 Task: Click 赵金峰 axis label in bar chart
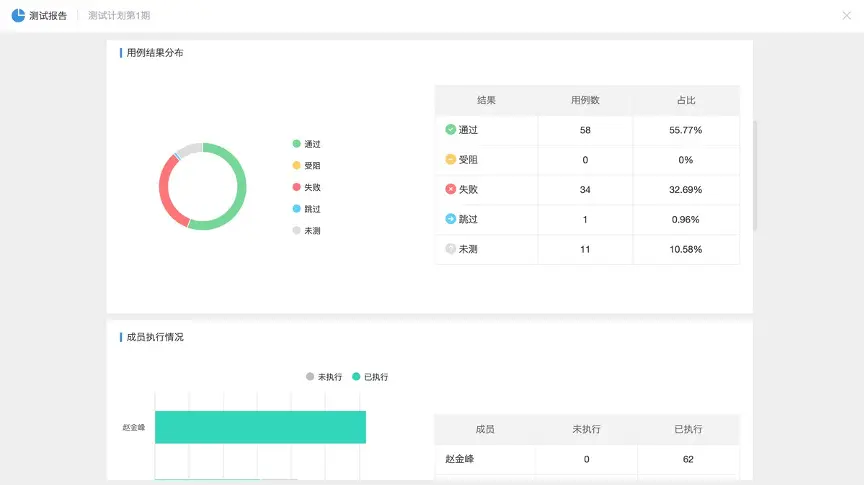click(134, 427)
